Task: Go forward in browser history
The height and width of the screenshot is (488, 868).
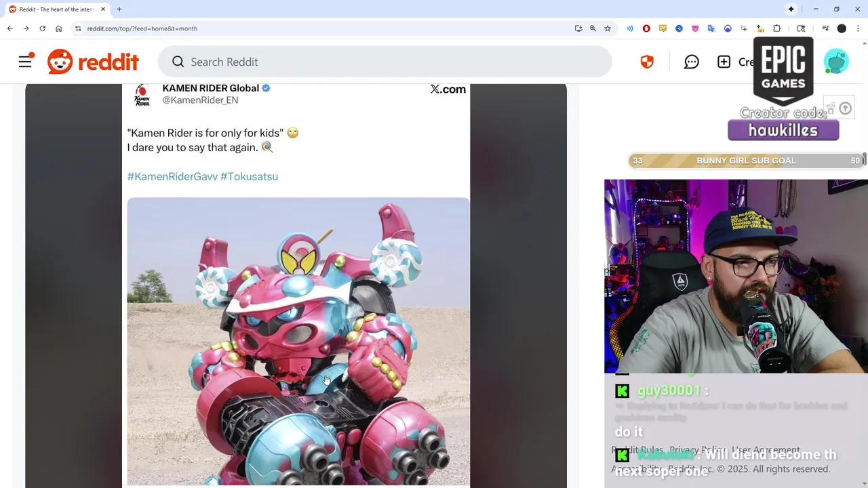Action: coord(26,28)
